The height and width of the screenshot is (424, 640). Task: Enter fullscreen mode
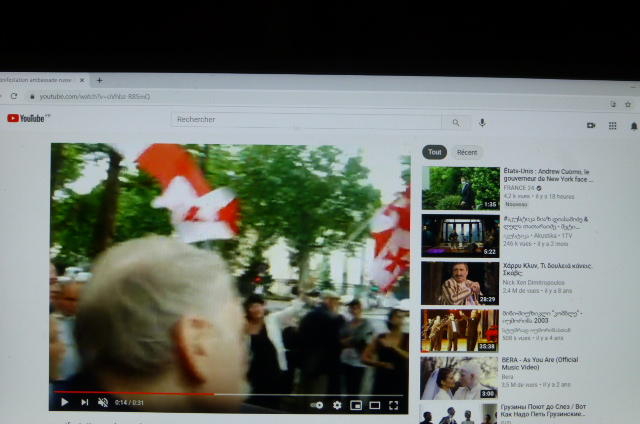[x=394, y=405]
